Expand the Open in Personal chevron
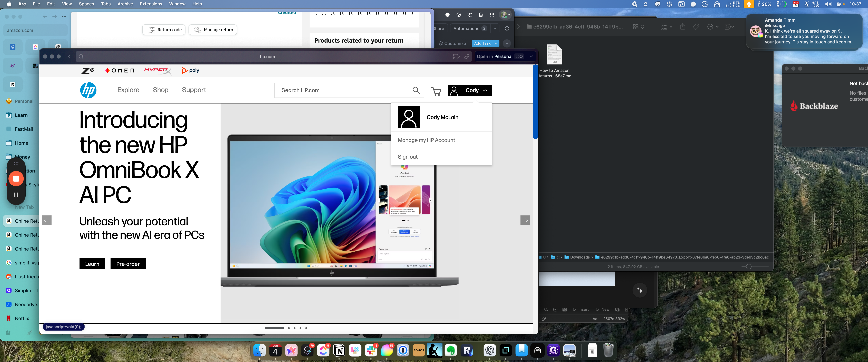 click(531, 57)
